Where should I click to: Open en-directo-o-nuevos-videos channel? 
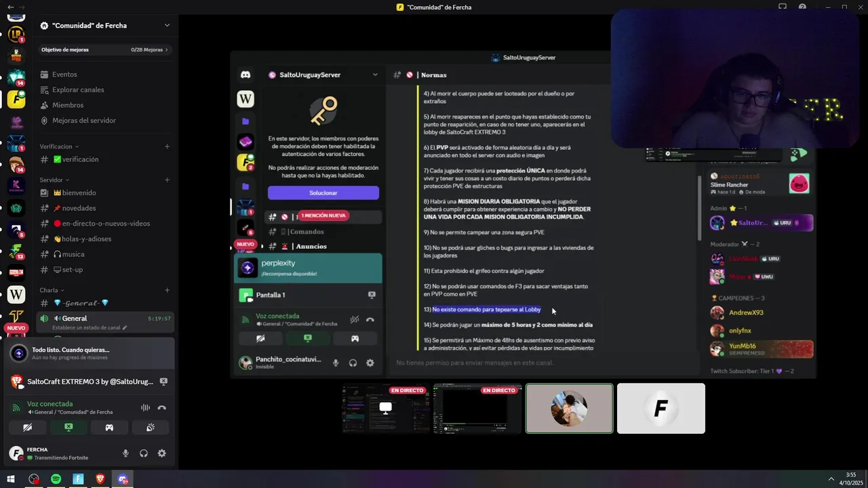105,224
